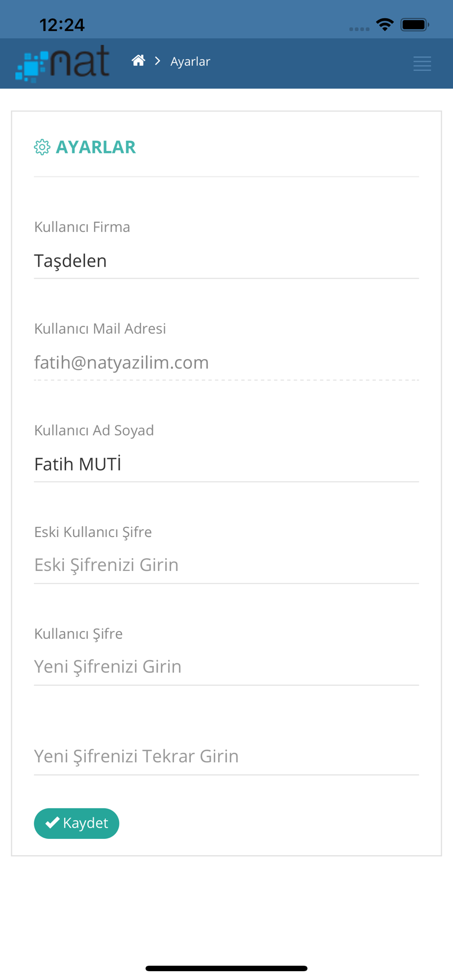Tap the Wi-Fi status icon
Viewport: 453px width, 980px height.
[x=385, y=24]
